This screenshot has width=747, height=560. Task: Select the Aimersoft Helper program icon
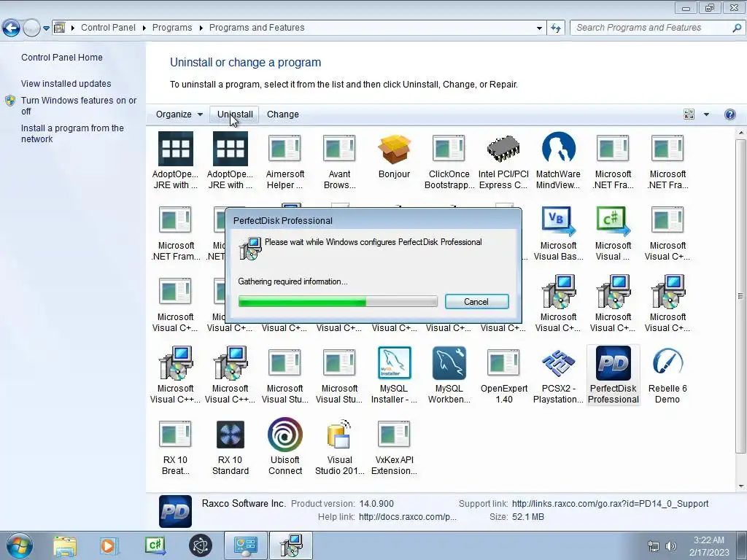(x=285, y=149)
